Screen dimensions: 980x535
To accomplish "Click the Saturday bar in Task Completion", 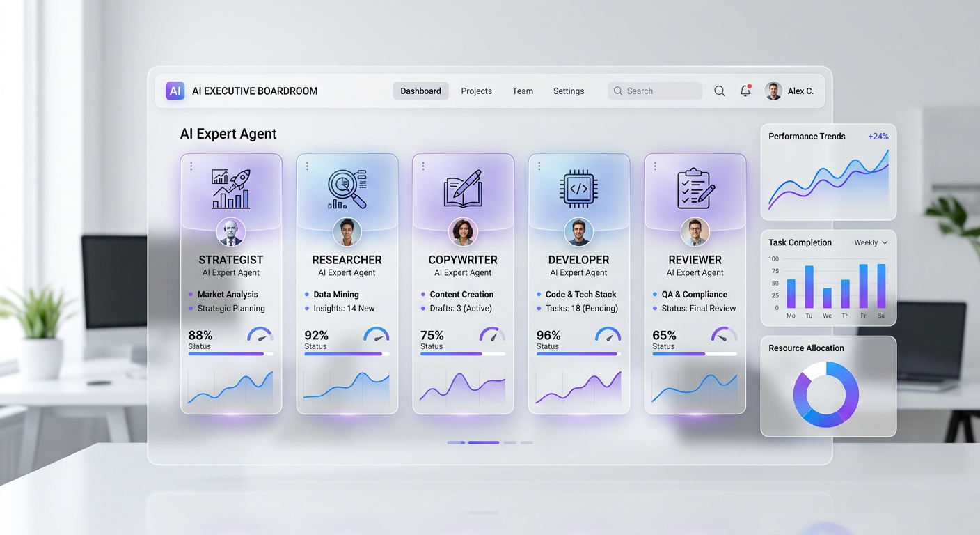I will point(881,286).
